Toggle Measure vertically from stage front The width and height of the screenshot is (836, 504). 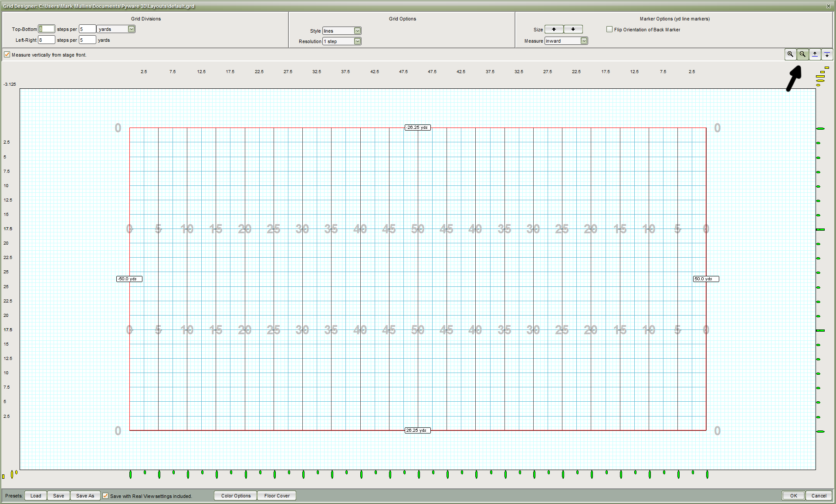click(x=7, y=54)
